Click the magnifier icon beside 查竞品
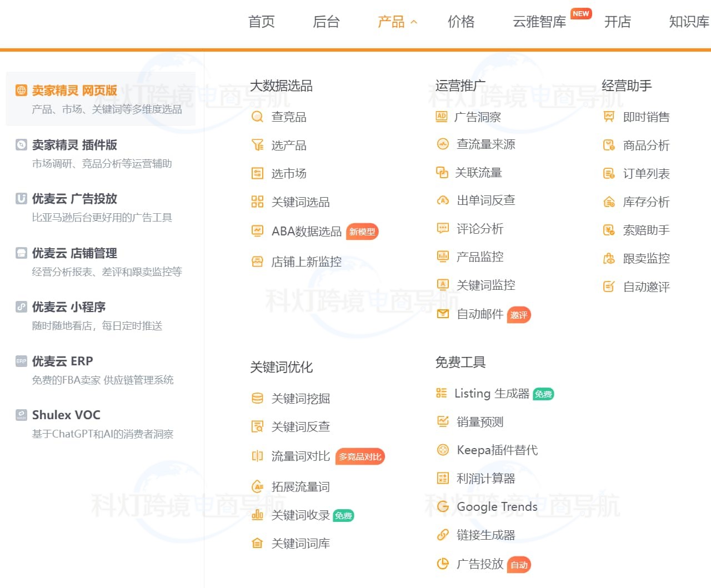Viewport: 711px width, 588px height. (257, 117)
